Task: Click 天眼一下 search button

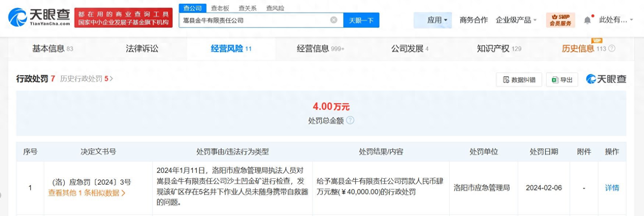Action: [361, 20]
